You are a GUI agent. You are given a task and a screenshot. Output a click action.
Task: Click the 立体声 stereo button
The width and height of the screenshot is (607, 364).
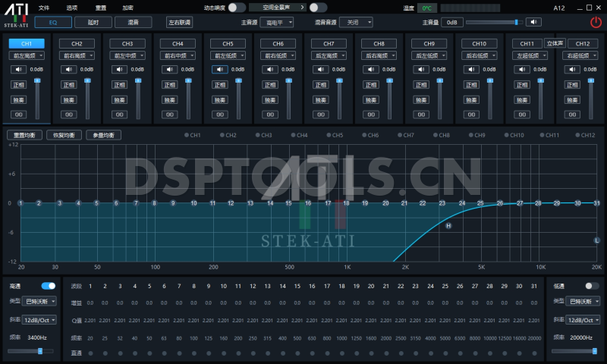point(555,43)
